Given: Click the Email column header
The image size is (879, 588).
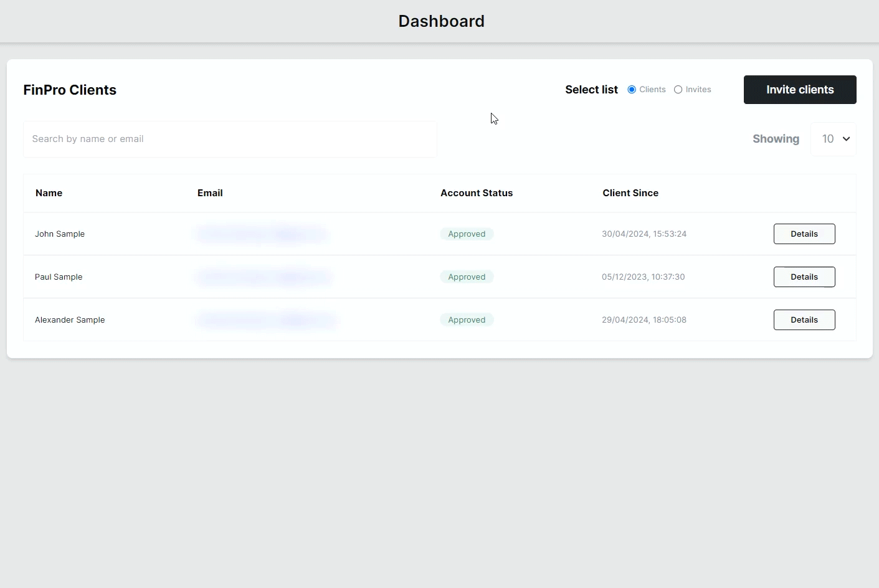Looking at the screenshot, I should pos(210,193).
